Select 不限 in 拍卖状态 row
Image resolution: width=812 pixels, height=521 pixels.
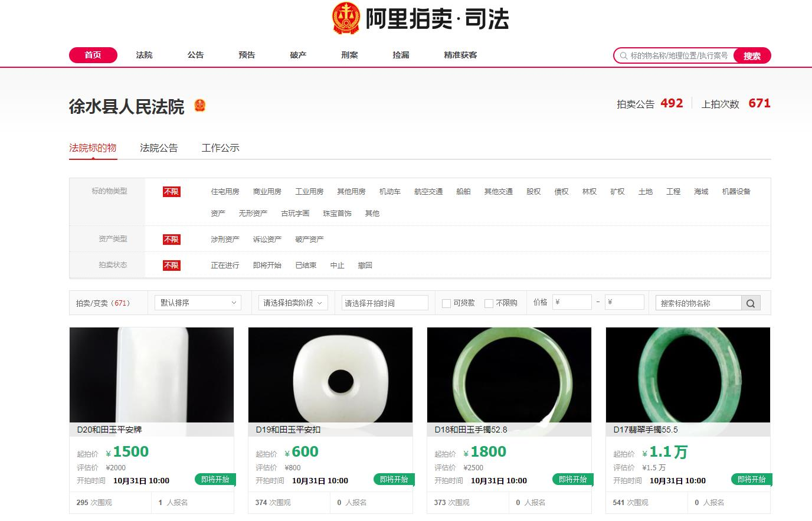[171, 266]
